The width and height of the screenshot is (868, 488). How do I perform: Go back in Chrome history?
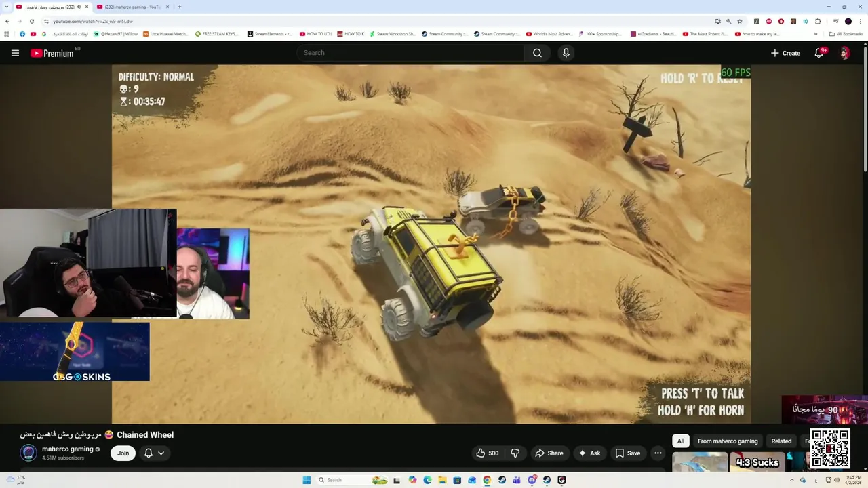click(7, 21)
